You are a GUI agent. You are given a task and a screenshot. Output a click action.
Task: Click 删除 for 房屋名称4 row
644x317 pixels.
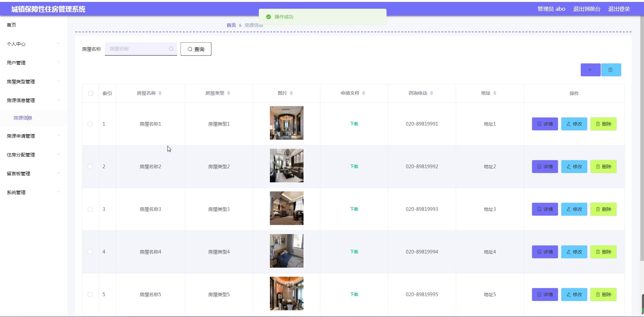(x=603, y=252)
